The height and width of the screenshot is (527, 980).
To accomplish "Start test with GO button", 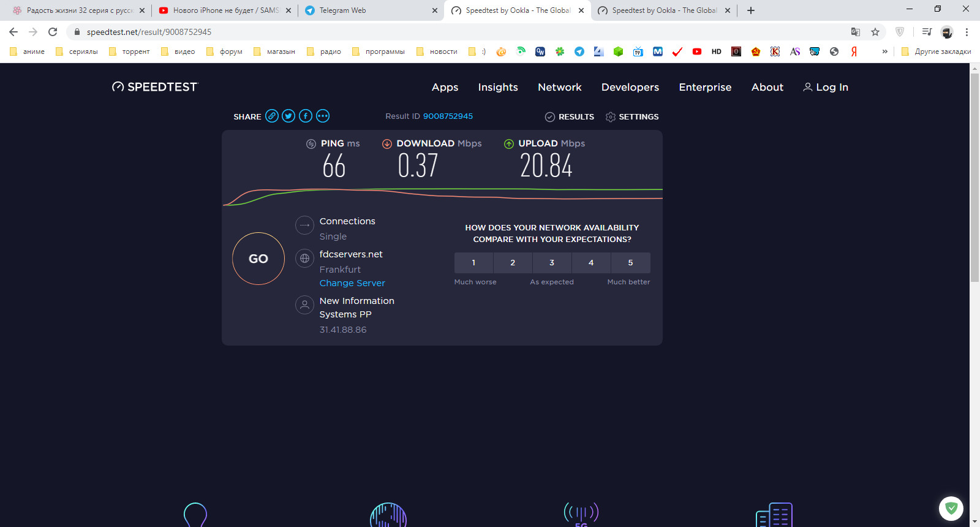I will [258, 259].
